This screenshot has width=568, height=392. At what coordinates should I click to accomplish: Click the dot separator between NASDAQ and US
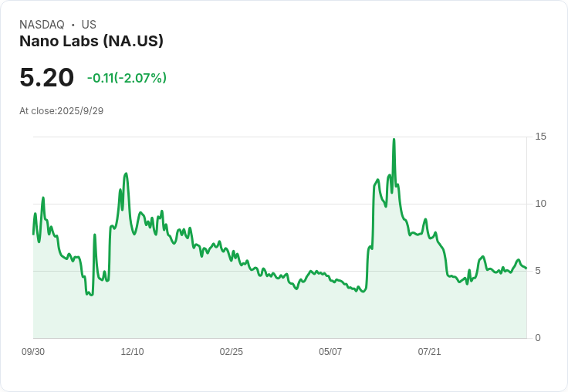pos(73,25)
